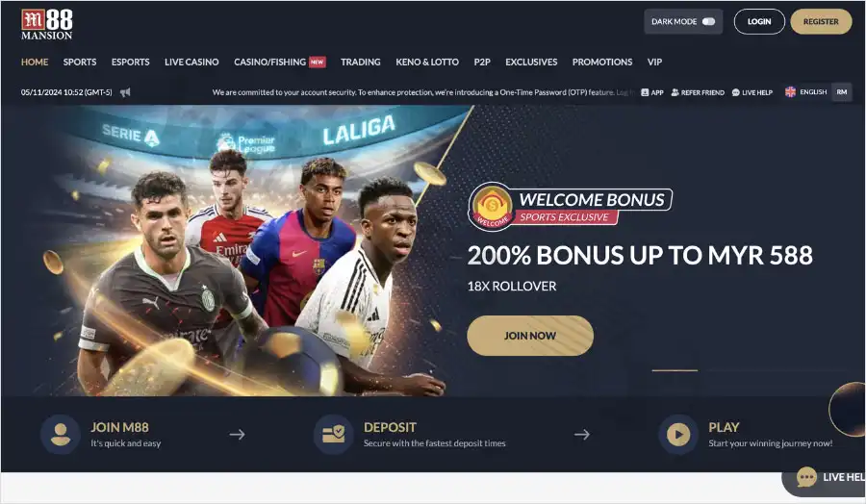Click the M88 Mansion logo
Viewport: 866px width, 504px height.
tap(47, 25)
